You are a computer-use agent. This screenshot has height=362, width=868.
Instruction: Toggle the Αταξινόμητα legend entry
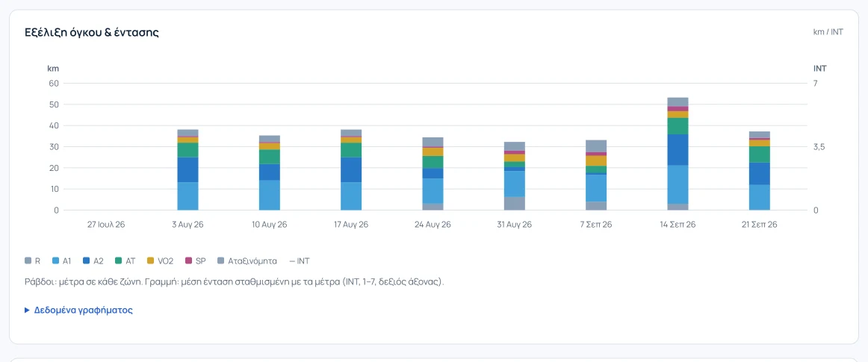pyautogui.click(x=247, y=260)
